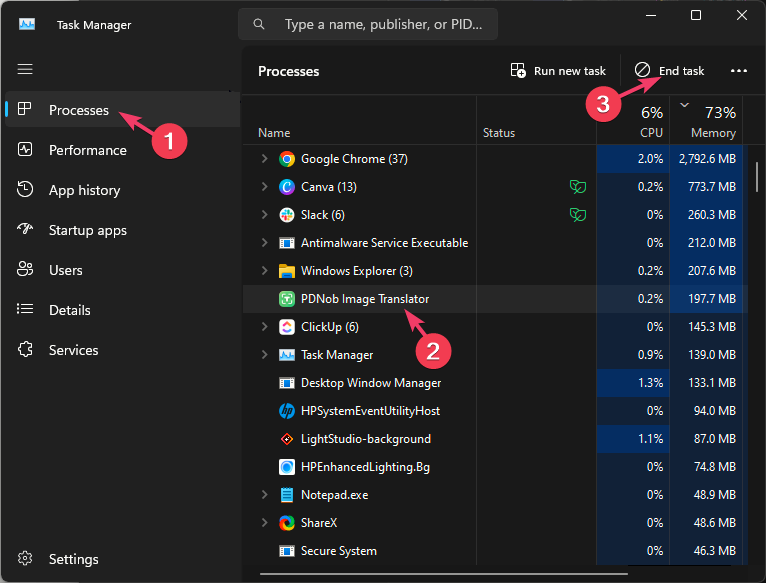This screenshot has width=766, height=583.
Task: Expand the Antimalware Service Executable group
Action: click(264, 243)
